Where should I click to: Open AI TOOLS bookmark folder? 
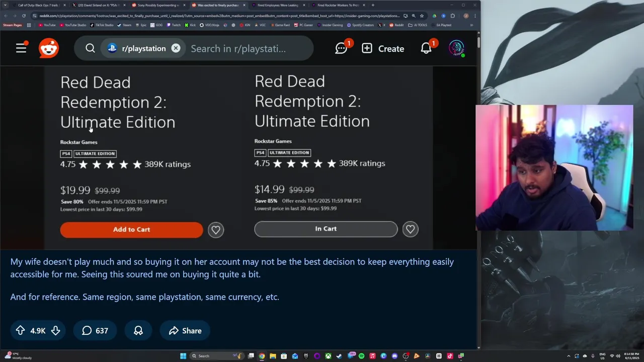(417, 25)
